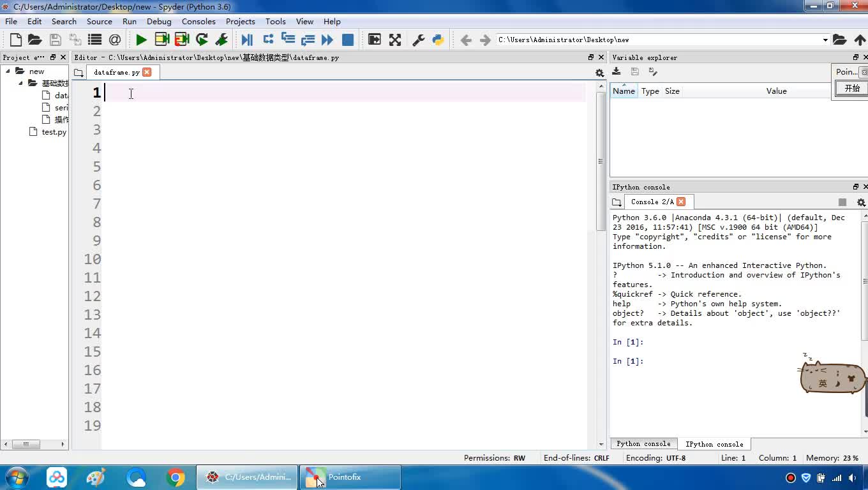
Task: Toggle fullscreen mode with the arrows icon
Action: (395, 40)
